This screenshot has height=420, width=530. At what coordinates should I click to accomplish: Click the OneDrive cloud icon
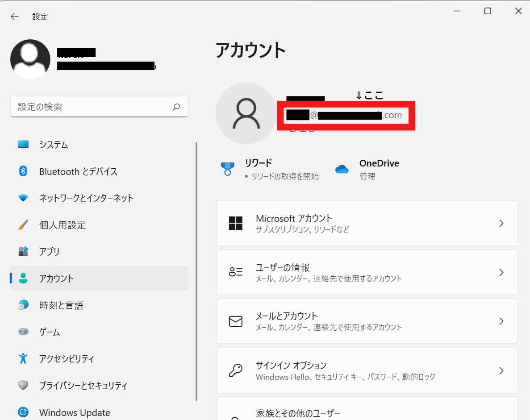click(x=342, y=169)
